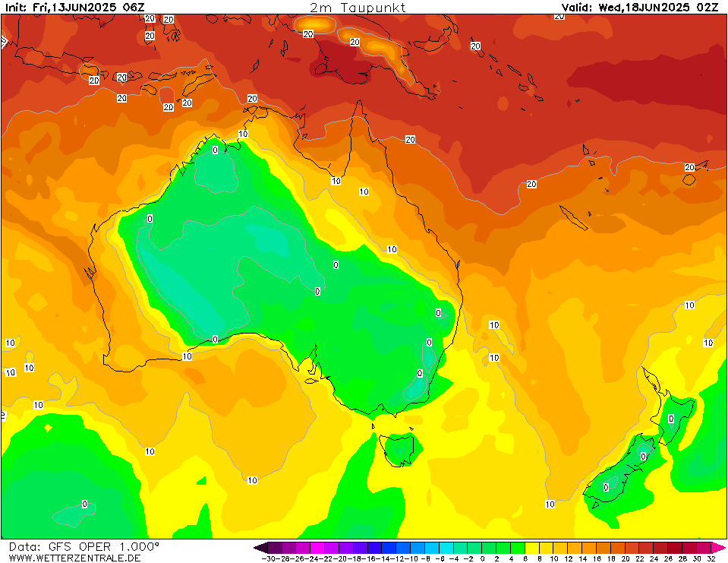This screenshot has height=563, width=728.
Task: Open the WWW.WETTERZENTRALE.DE link text
Action: click(74, 558)
